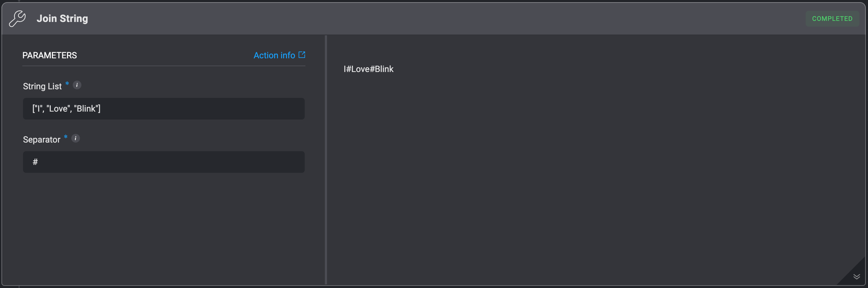This screenshot has height=288, width=868.
Task: Show info tooltip for Separator
Action: 76,138
